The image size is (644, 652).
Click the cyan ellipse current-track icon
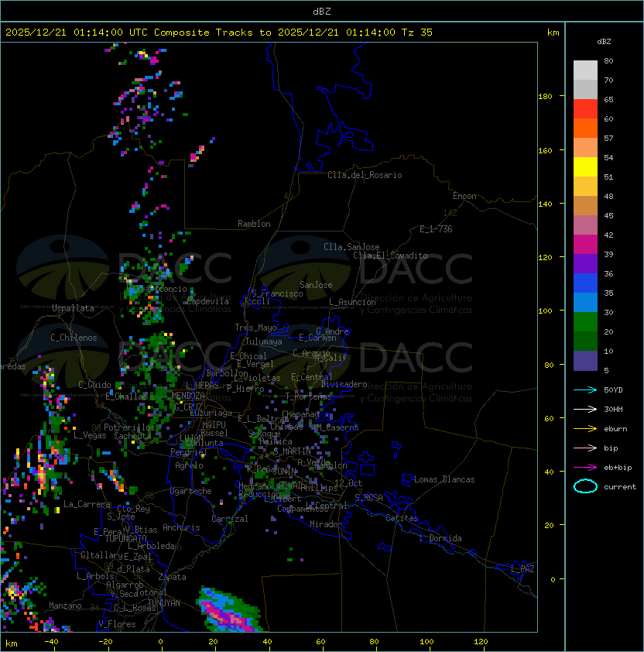(x=585, y=486)
